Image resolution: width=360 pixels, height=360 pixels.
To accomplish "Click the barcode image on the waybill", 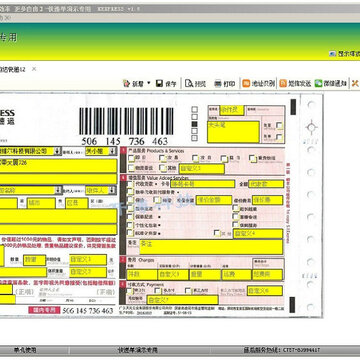I will (x=126, y=121).
